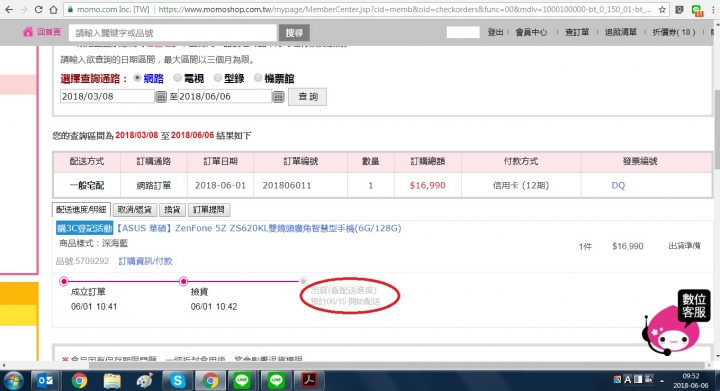Viewport: 720px width, 391px height.
Task: Click 搜尋 search button
Action: (294, 33)
